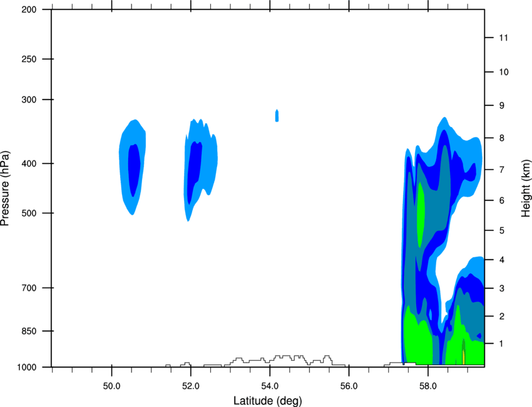Pick the 5 km height label
Viewport: 532px width, 407px height.
502,230
